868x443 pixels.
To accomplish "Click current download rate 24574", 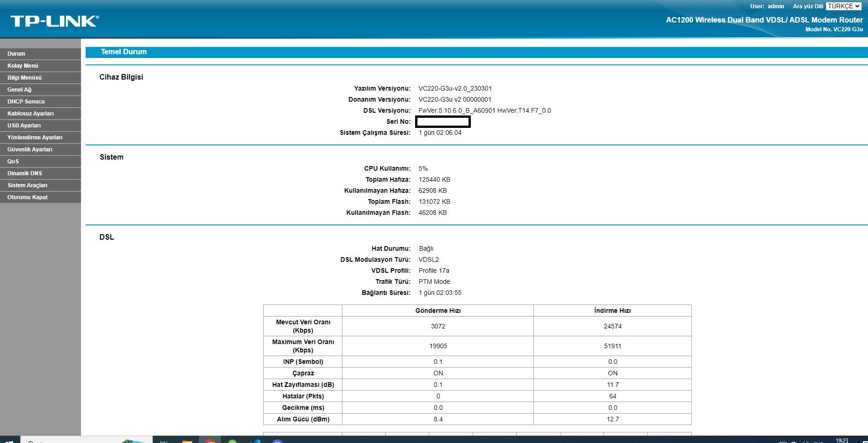I will click(613, 326).
